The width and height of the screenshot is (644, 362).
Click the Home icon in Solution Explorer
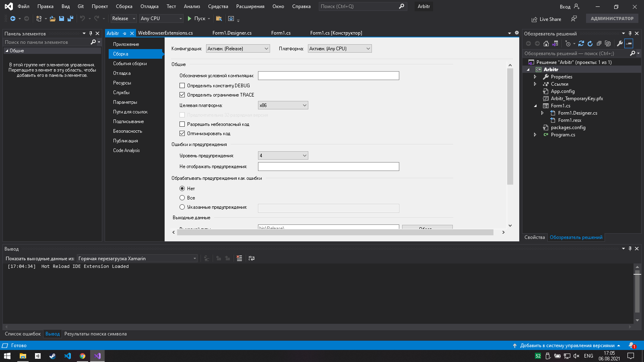(x=546, y=43)
